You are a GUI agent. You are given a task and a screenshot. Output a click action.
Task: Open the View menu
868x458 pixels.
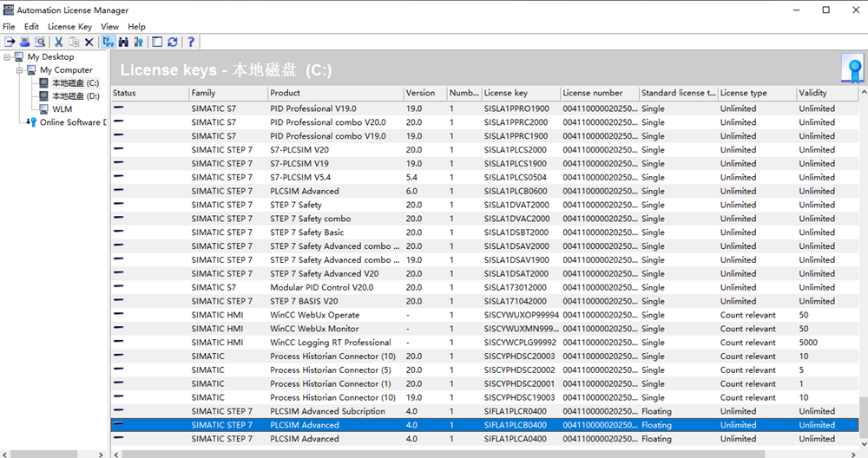[x=109, y=27]
